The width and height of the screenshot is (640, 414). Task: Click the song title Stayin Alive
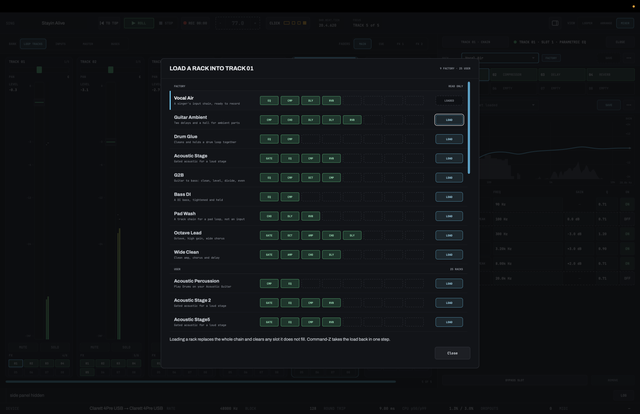tap(53, 23)
